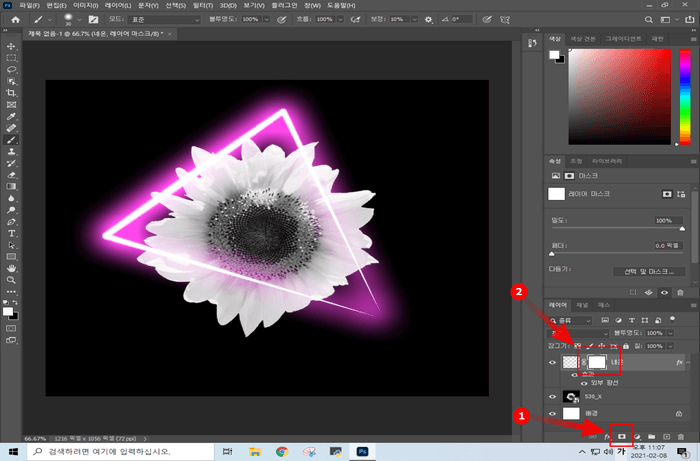The height and width of the screenshot is (461, 700).
Task: Open the 필터(T) menu
Action: coord(202,5)
